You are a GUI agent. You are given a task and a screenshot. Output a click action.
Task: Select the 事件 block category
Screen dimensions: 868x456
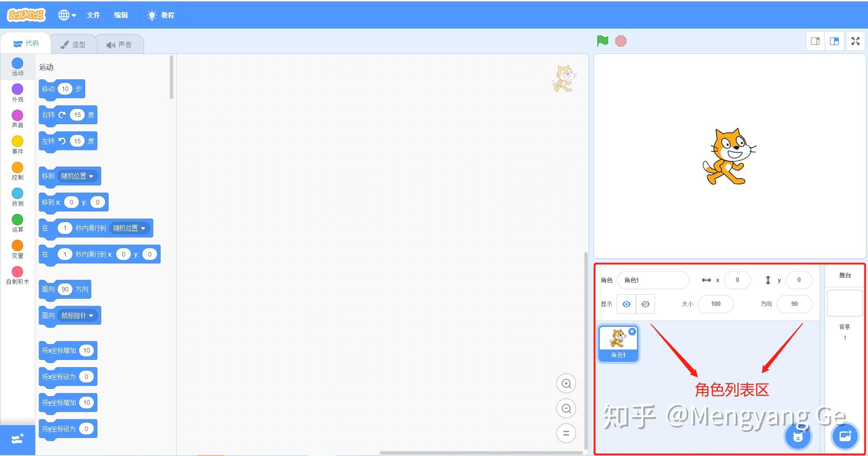(18, 145)
